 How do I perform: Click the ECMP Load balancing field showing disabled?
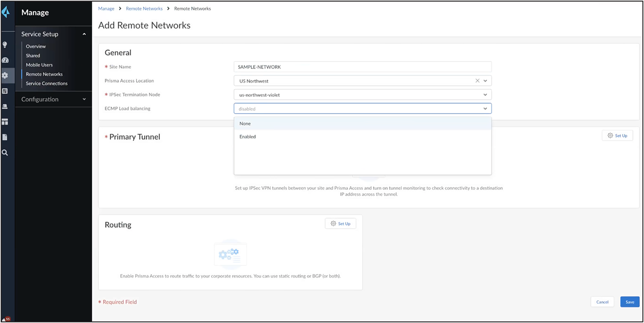pos(362,108)
